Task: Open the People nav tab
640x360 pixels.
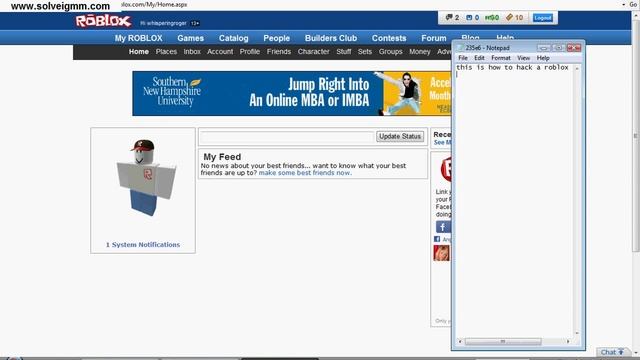Action: tap(276, 38)
